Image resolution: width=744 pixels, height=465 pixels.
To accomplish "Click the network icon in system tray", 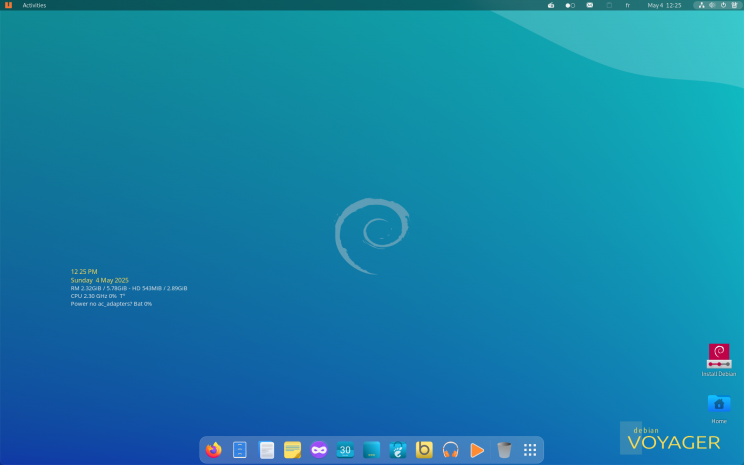I will pos(701,5).
